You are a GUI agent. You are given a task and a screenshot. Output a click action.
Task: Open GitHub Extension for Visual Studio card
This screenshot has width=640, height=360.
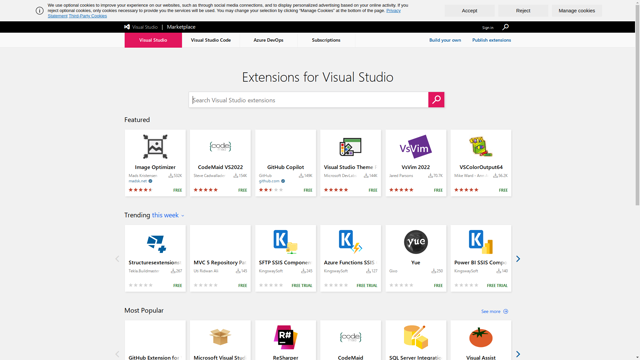click(155, 340)
